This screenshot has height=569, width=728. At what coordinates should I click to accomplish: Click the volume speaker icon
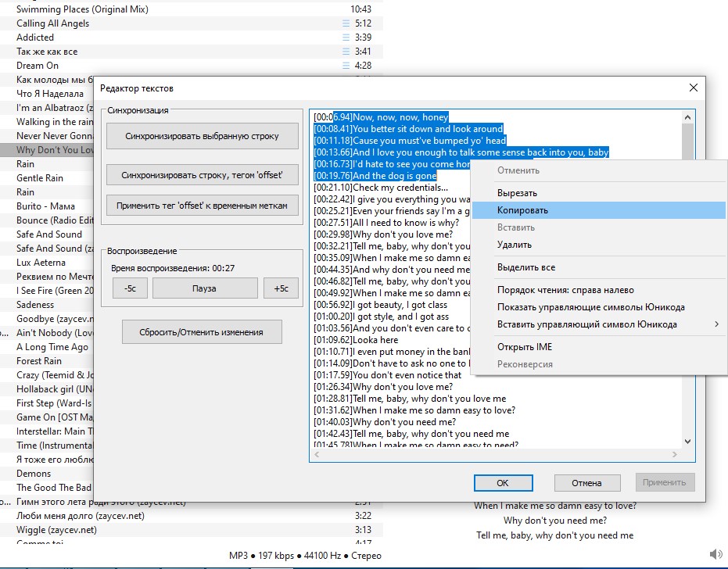716,554
